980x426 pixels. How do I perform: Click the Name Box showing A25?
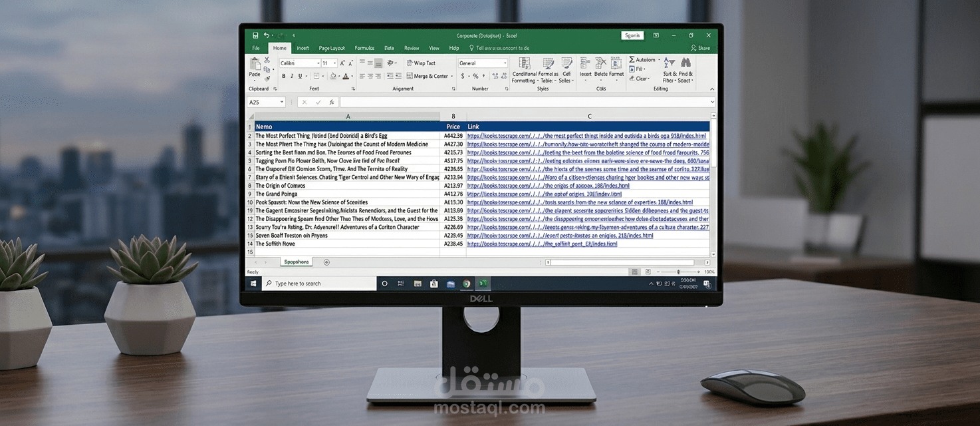point(266,103)
